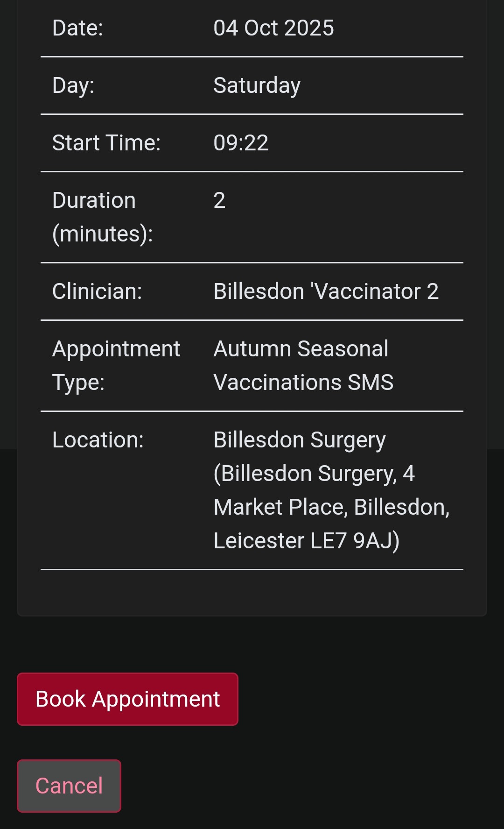Select the Date field label
The height and width of the screenshot is (829, 504).
[x=77, y=28]
